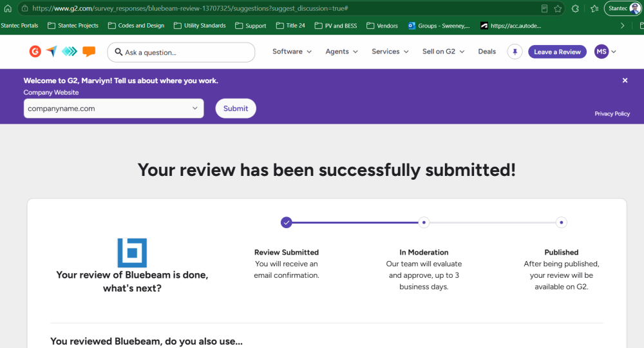Expand the Sell on G2 menu
Image resolution: width=644 pixels, height=348 pixels.
tap(443, 52)
